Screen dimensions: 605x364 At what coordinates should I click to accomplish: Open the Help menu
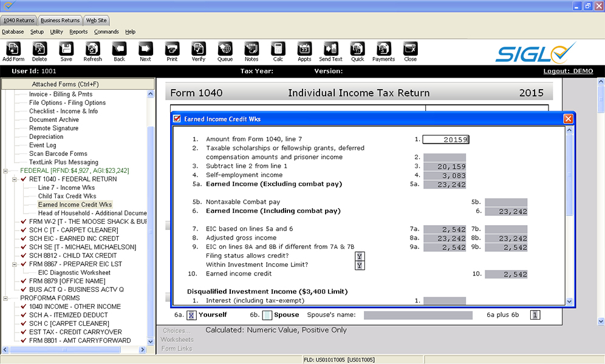[x=130, y=32]
